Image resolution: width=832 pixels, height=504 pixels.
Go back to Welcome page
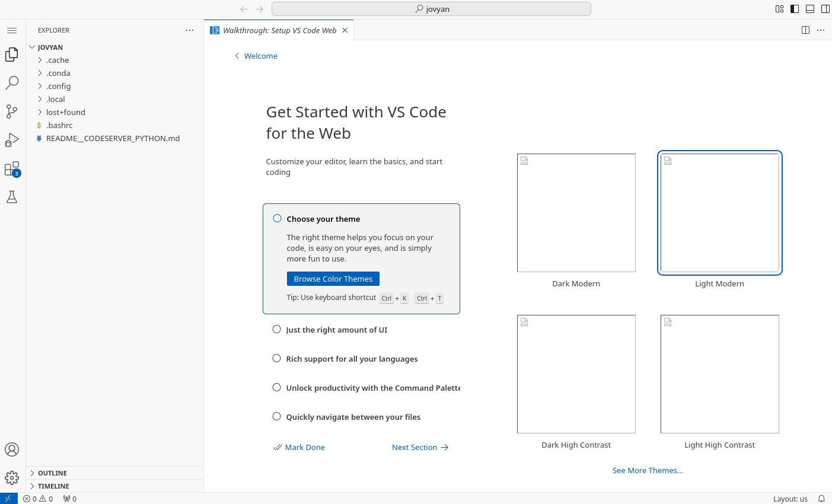point(256,56)
